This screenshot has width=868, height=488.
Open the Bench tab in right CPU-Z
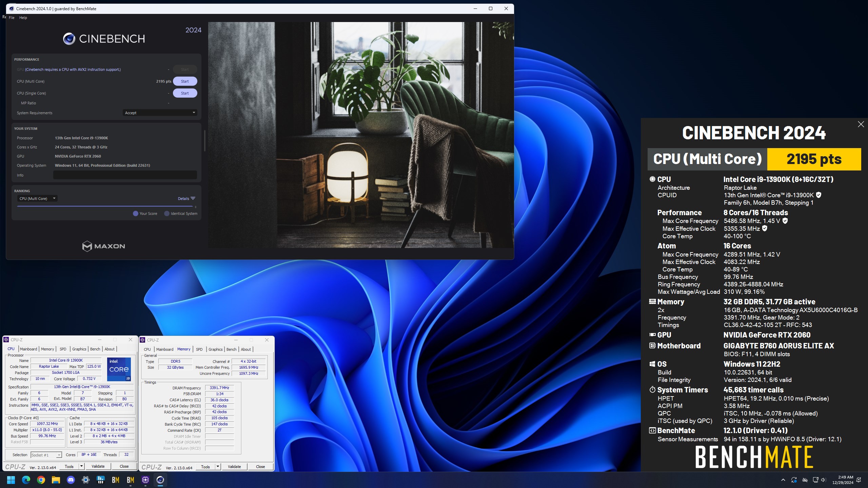[x=232, y=349]
